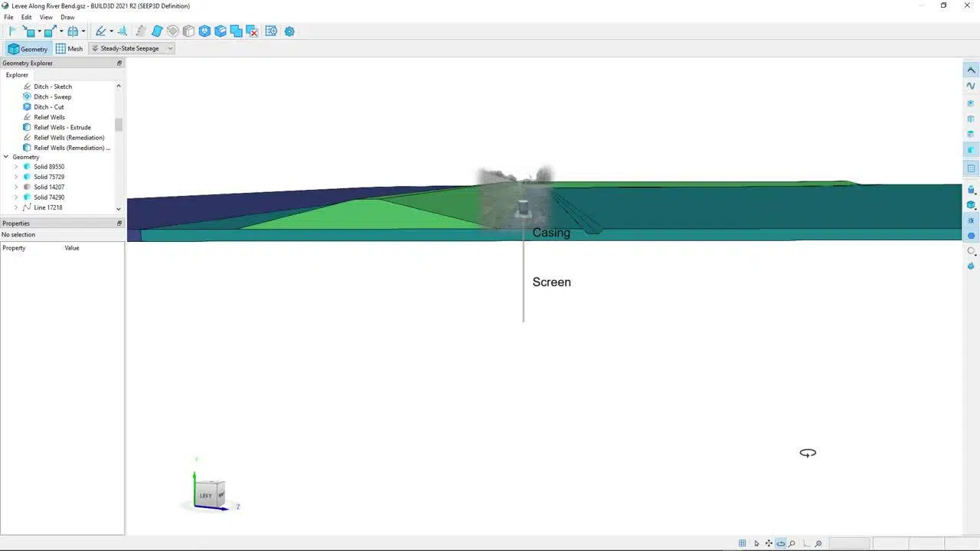Collapse the Geometry group in the Explorer

(x=6, y=157)
